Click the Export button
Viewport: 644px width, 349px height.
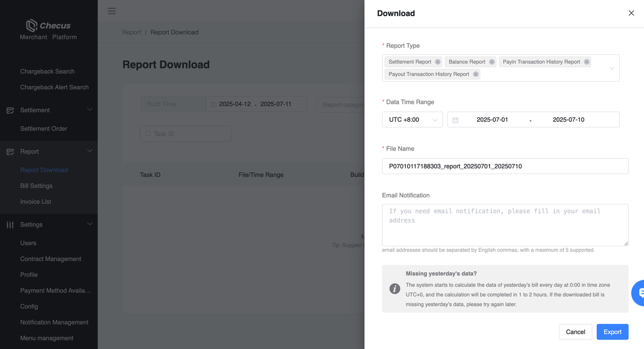612,332
